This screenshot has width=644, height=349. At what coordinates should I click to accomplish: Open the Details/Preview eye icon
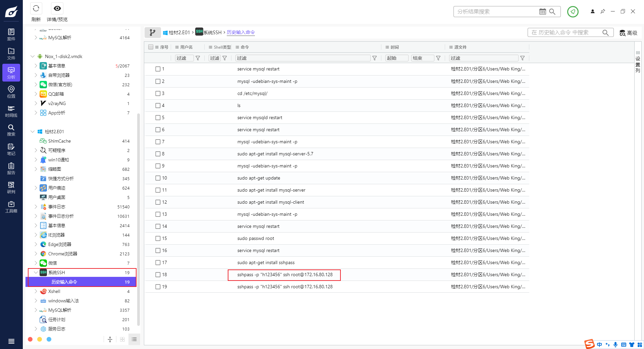click(x=57, y=8)
